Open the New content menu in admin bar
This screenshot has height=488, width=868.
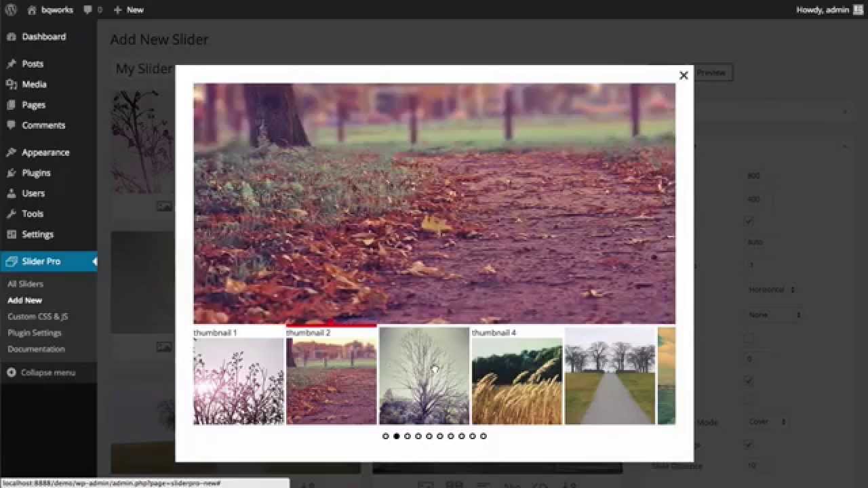coord(128,9)
